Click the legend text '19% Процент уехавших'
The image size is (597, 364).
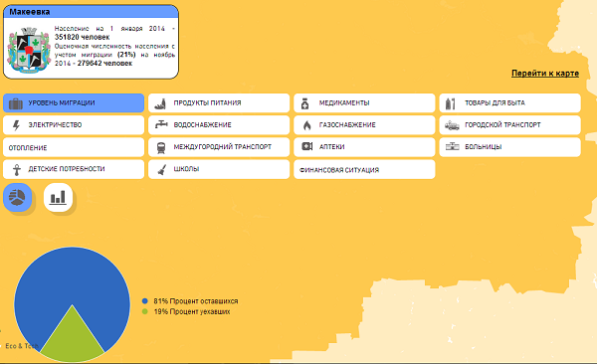pyautogui.click(x=192, y=312)
